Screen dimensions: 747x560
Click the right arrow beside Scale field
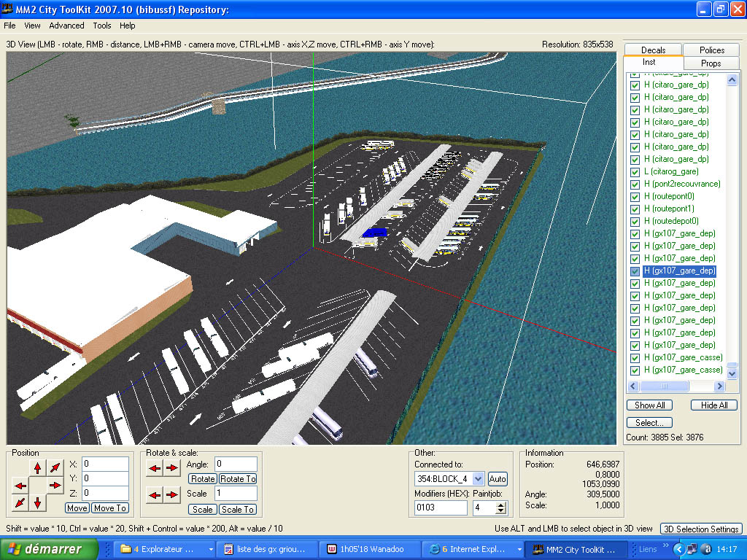(x=172, y=496)
